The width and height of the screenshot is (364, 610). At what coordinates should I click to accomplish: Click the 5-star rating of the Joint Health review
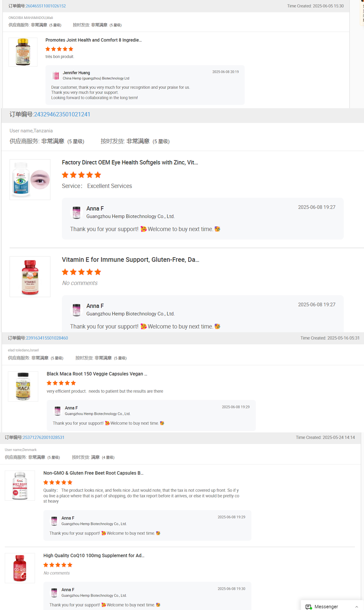point(59,49)
